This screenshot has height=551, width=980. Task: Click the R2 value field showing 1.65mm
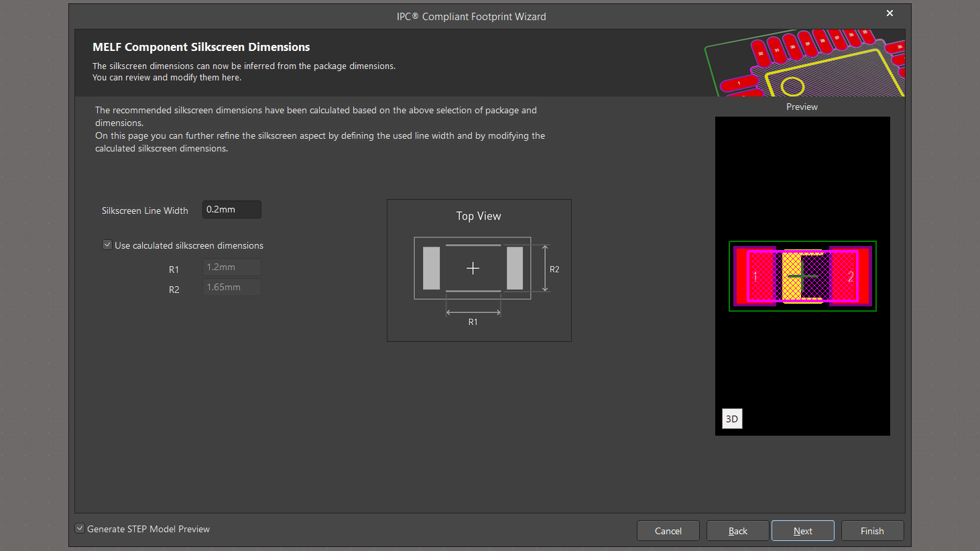231,288
